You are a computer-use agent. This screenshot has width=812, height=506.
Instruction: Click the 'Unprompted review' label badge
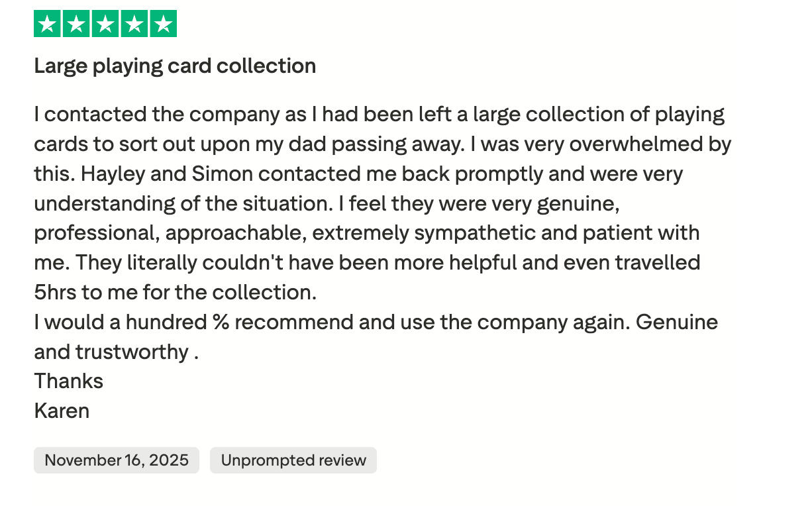tap(293, 460)
